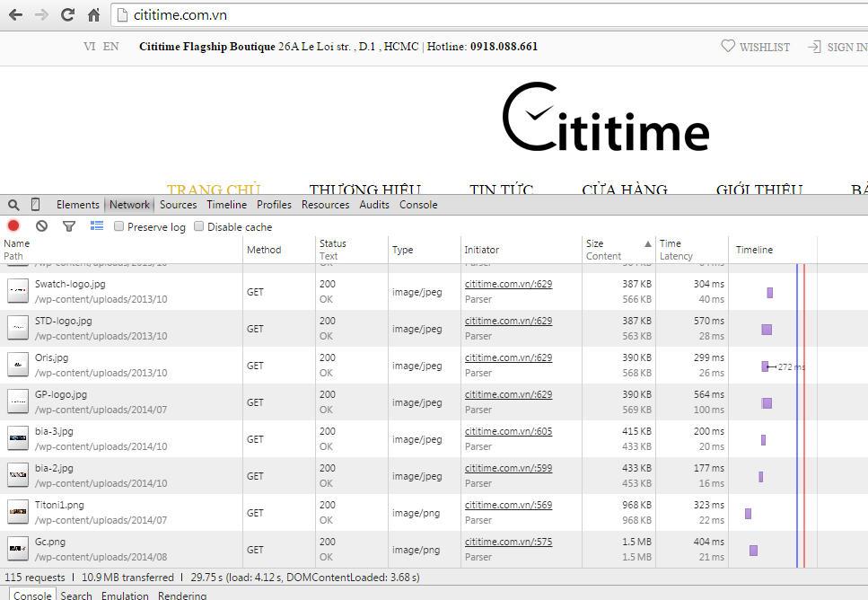Open the DevTools search magnifier icon
868x600 pixels.
[x=13, y=205]
